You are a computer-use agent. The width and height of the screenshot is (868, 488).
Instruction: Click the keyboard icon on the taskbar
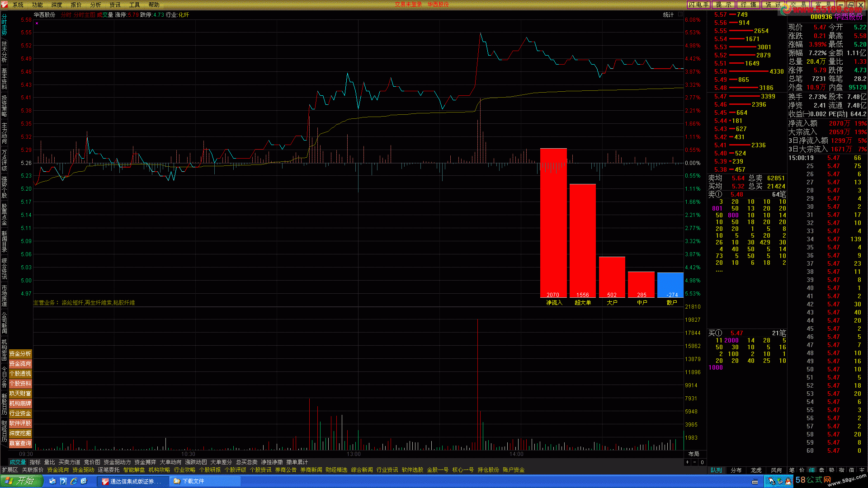coord(755,482)
